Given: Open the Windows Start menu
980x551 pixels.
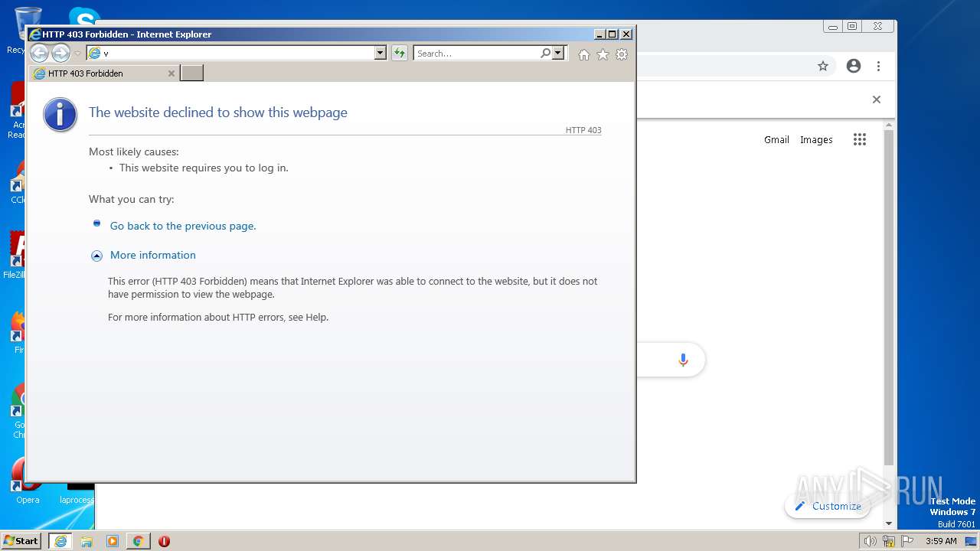Looking at the screenshot, I should 21,541.
